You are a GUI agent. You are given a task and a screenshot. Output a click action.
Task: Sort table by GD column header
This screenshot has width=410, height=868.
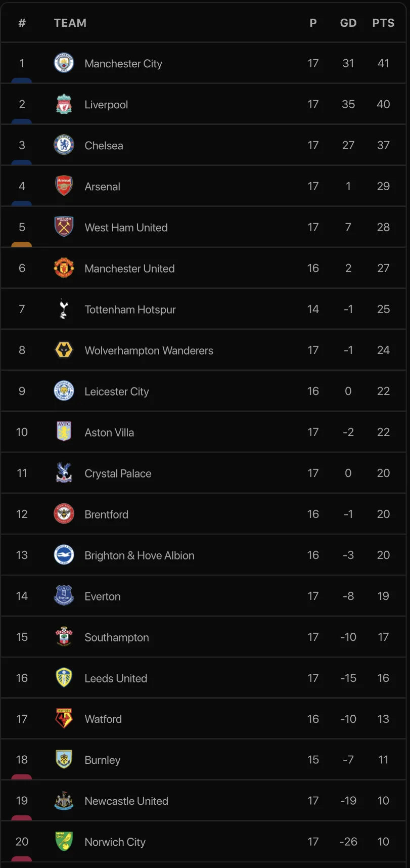point(348,23)
